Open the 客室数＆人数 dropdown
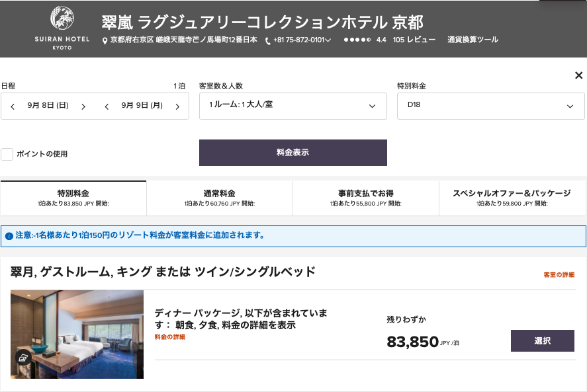 pos(293,106)
